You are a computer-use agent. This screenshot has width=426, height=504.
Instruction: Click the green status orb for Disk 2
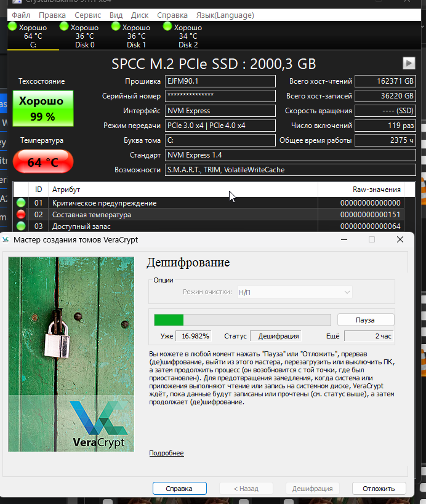point(167,26)
